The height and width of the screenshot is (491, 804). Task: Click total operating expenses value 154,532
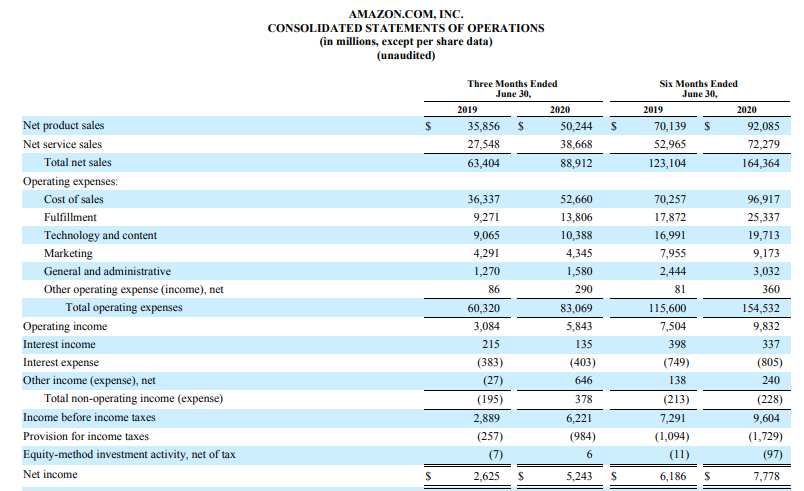click(760, 309)
